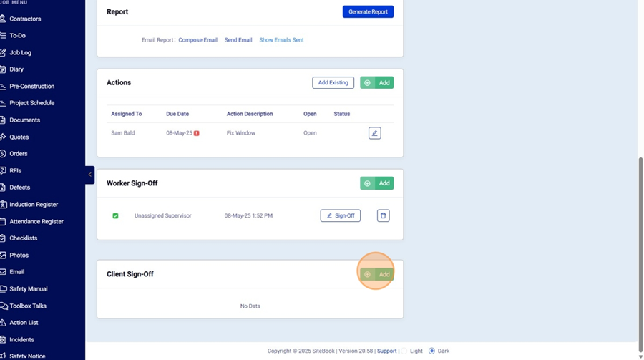Screen dimensions: 644x360
Task: Go to Induction Register in job menu
Action: tap(34, 205)
